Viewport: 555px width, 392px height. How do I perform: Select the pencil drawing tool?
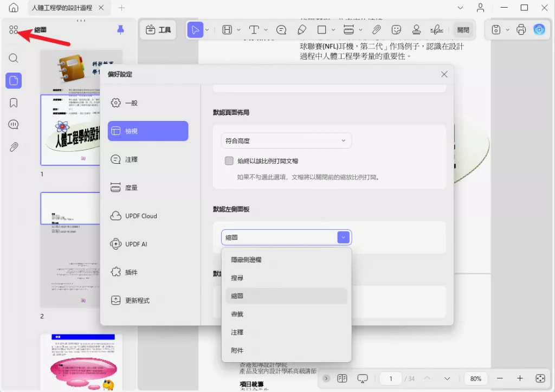(302, 30)
